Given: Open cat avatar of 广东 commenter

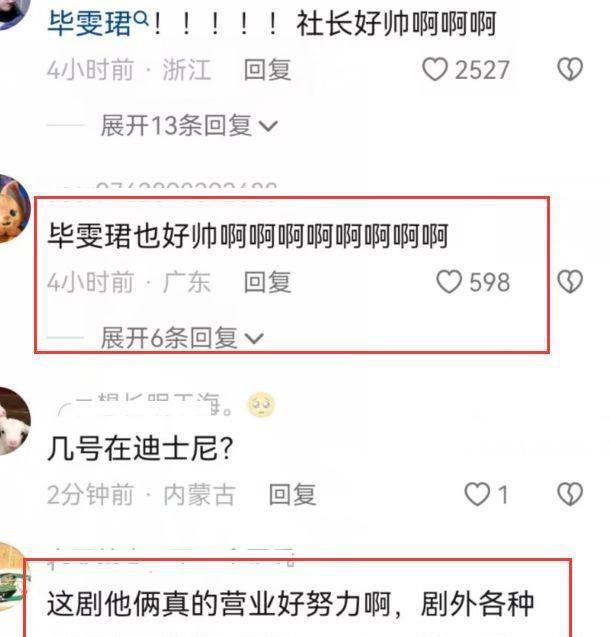Looking at the screenshot, I should [x=14, y=209].
